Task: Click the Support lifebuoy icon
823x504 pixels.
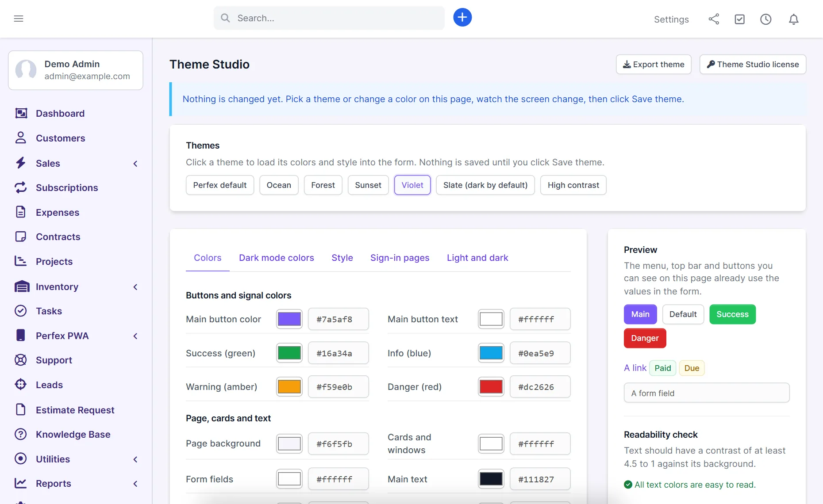Action: coord(21,360)
